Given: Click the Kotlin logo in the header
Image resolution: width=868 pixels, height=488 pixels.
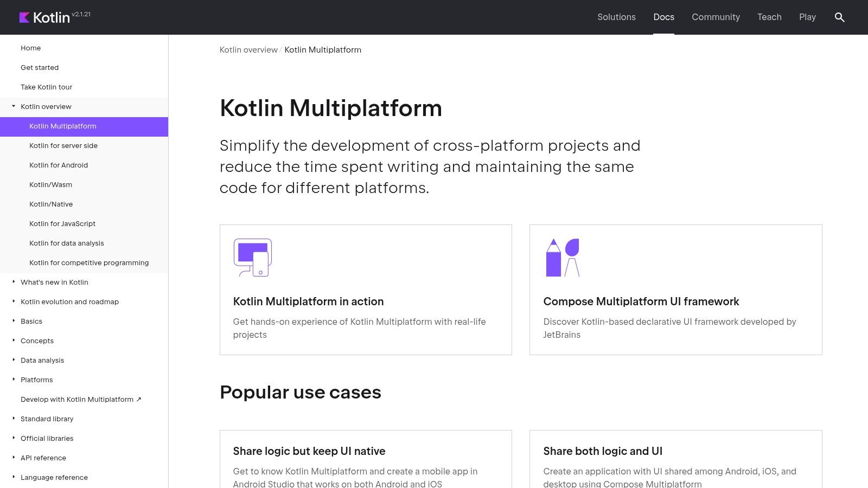Looking at the screenshot, I should pos(44,17).
